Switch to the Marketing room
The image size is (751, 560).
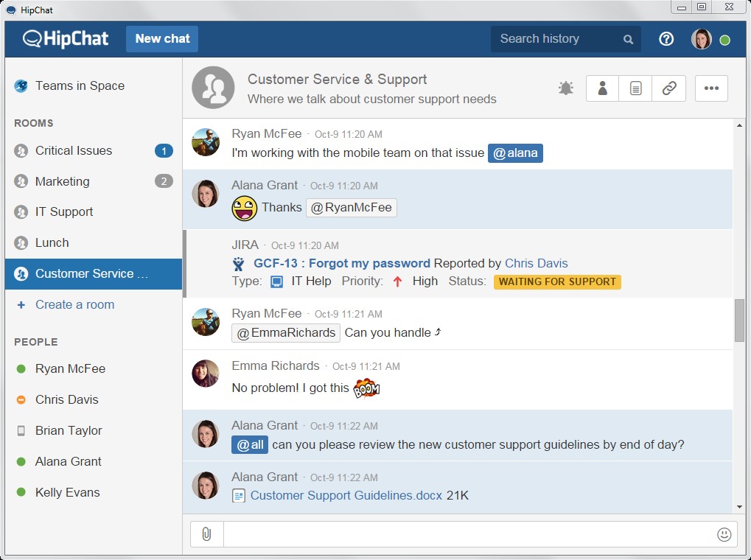[x=63, y=181]
